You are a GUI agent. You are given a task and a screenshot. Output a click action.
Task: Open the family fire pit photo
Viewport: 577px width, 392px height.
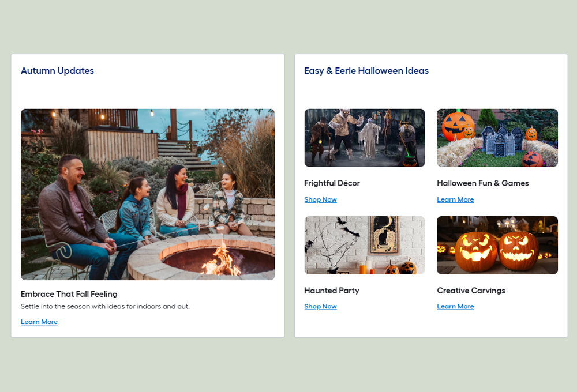(148, 194)
